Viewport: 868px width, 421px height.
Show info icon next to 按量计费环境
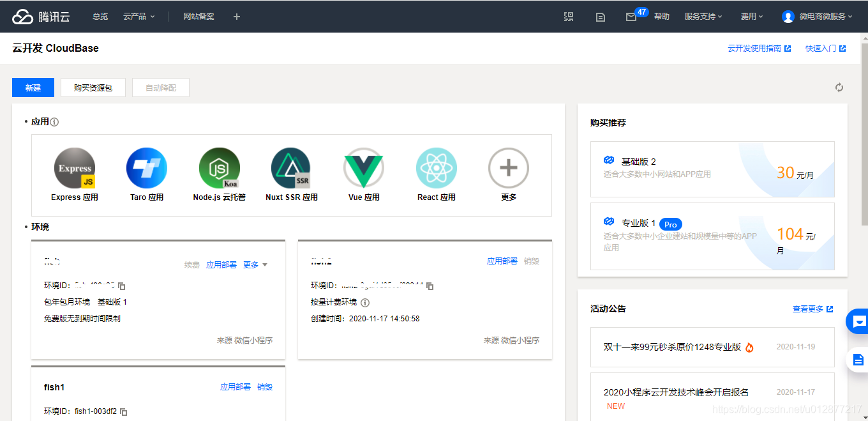click(x=365, y=303)
